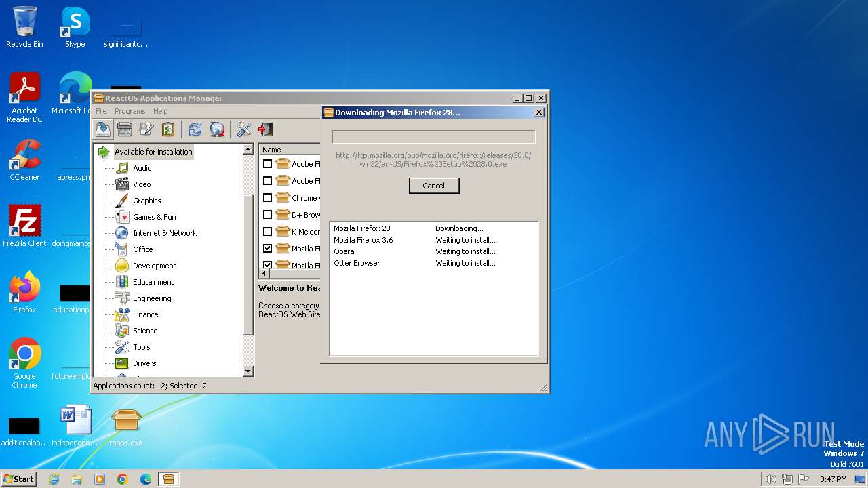
Task: Open the File menu
Action: [101, 111]
